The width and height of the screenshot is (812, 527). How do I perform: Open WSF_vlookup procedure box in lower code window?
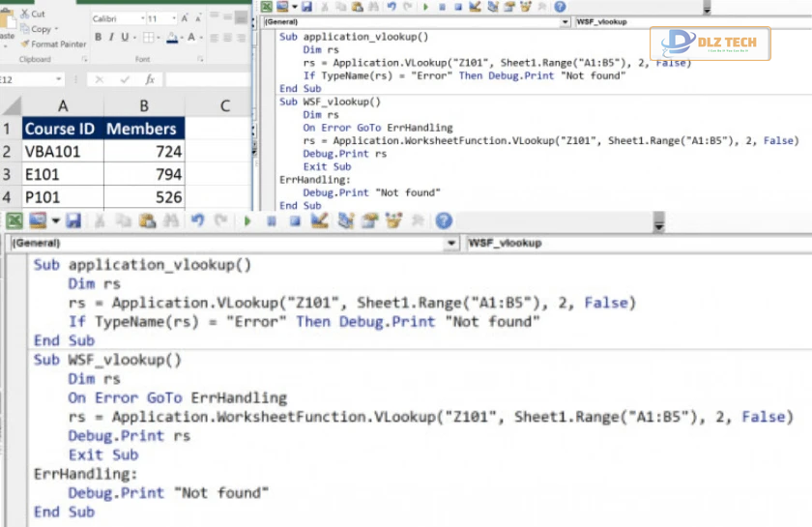click(638, 243)
